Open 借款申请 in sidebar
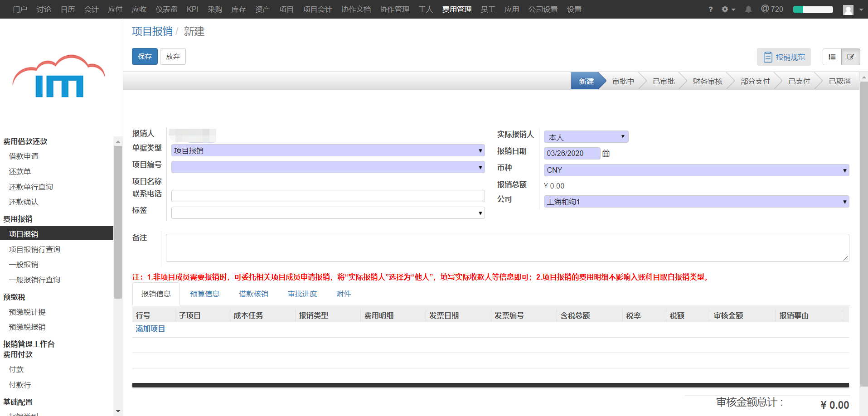This screenshot has width=868, height=416. pos(24,156)
